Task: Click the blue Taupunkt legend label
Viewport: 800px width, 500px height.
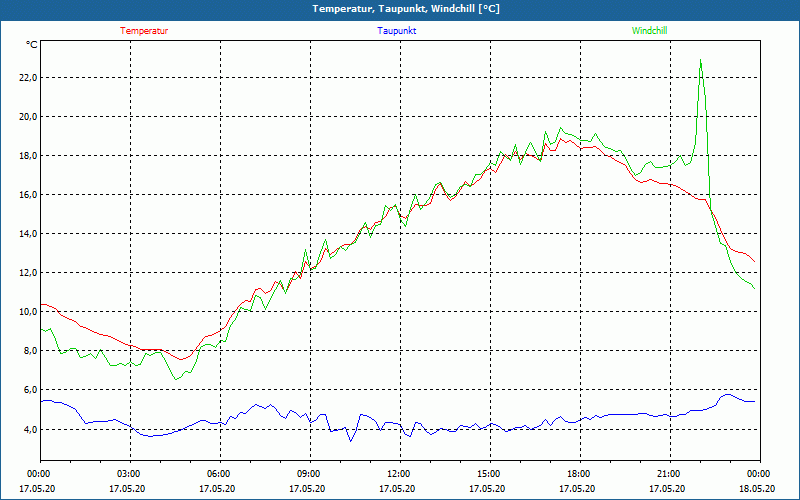Action: (396, 31)
